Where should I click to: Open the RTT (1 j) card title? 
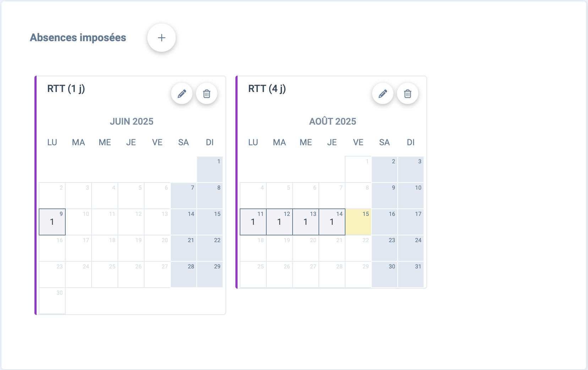66,89
